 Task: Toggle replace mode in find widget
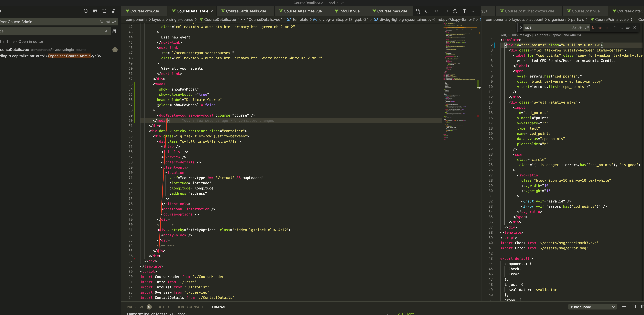[x=521, y=27]
